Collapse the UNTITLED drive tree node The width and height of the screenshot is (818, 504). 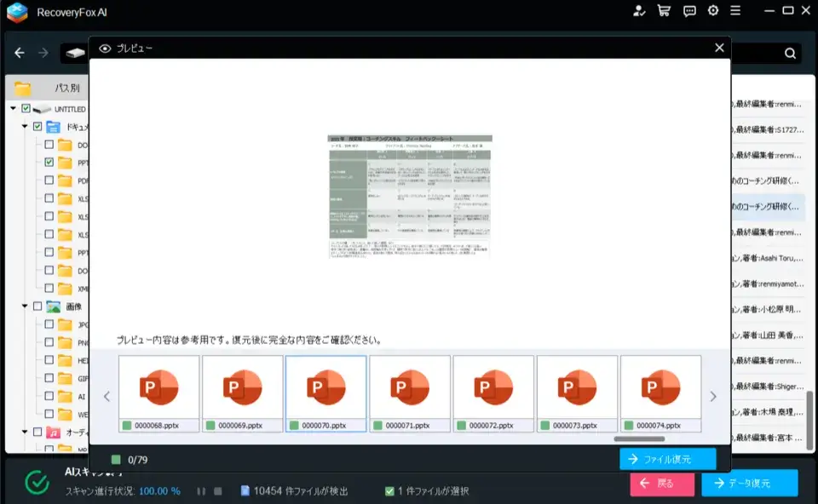13,108
